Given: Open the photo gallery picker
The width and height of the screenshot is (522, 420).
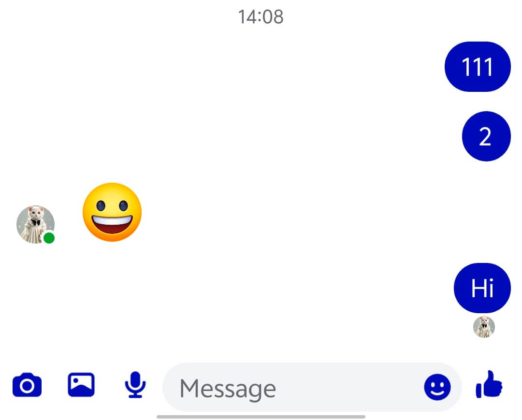Looking at the screenshot, I should pos(81,385).
